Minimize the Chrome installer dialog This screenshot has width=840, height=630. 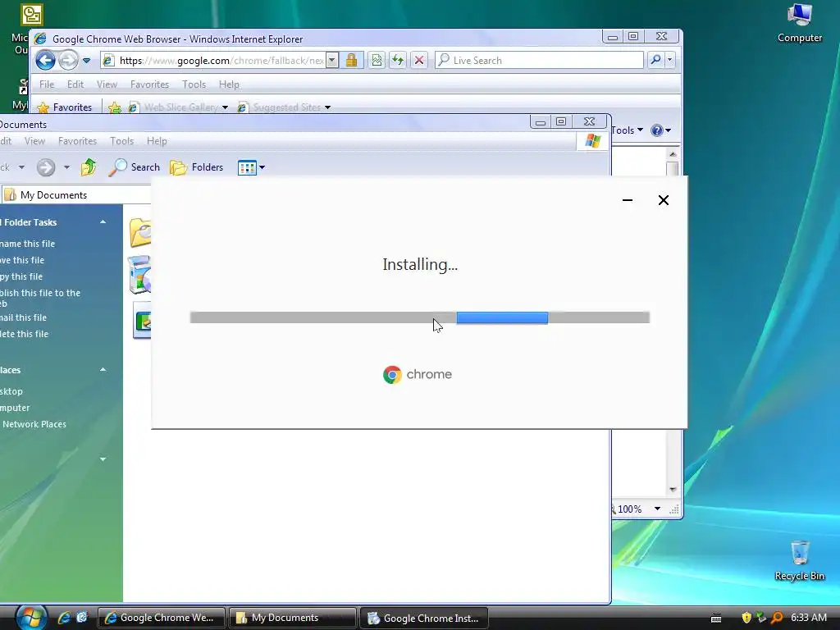628,200
